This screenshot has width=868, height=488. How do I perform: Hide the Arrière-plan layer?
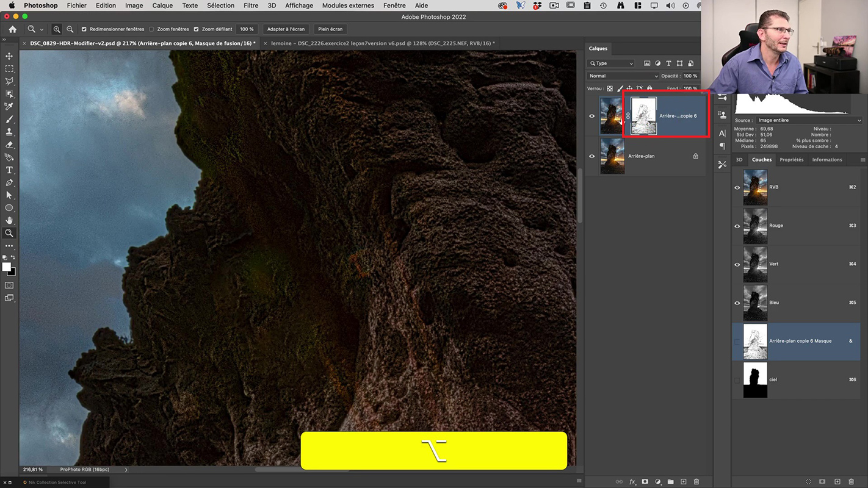pyautogui.click(x=591, y=156)
